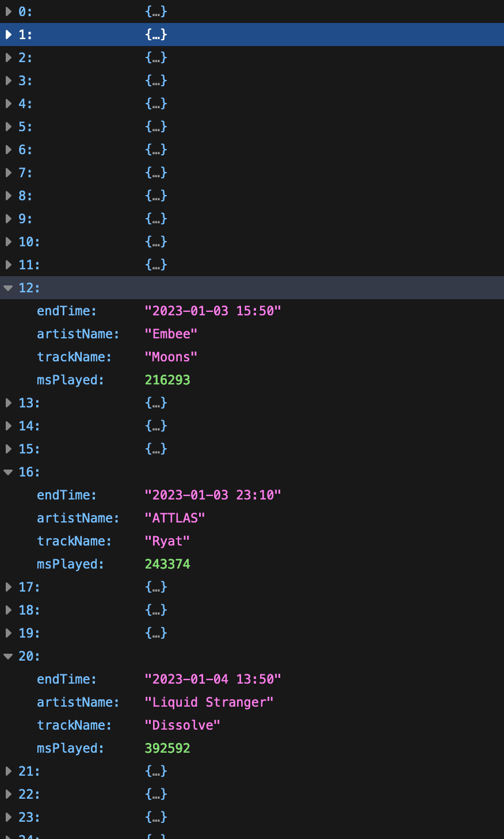The image size is (504, 839).
Task: Expand the highlighted item 1
Action: tap(9, 35)
